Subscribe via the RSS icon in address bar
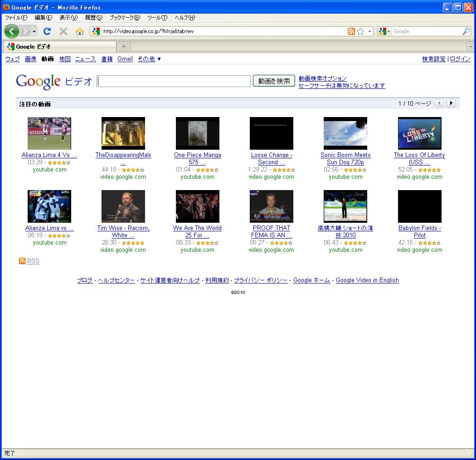476x460 pixels. [x=351, y=31]
